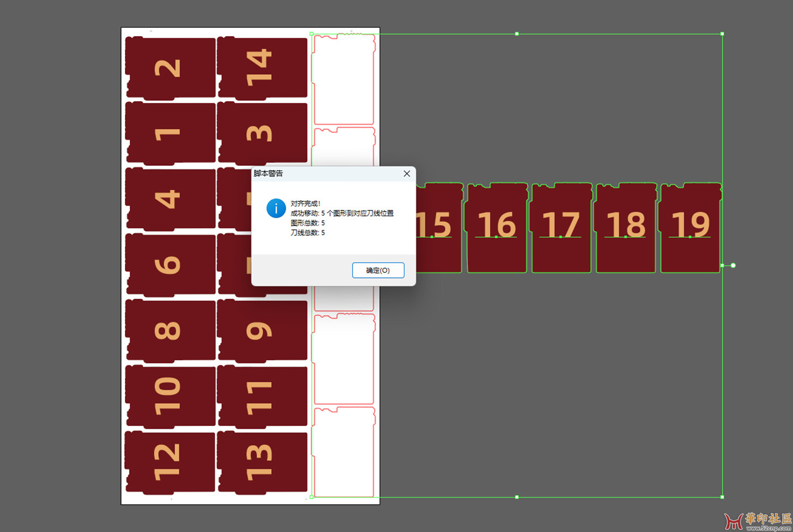The height and width of the screenshot is (532, 793).
Task: Select the shape numbered 6
Action: tap(171, 264)
